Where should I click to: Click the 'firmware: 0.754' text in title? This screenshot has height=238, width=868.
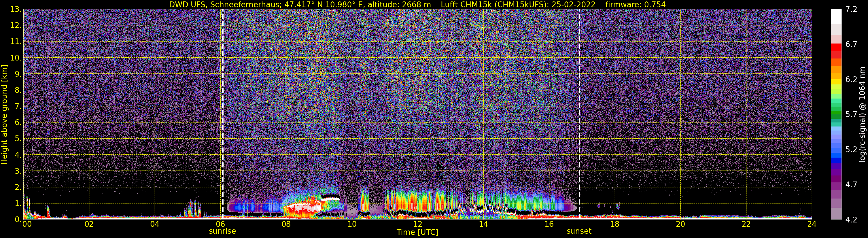pyautogui.click(x=635, y=5)
